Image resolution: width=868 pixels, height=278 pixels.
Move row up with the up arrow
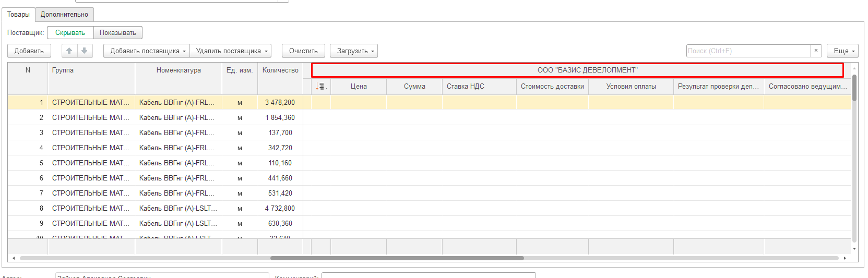pyautogui.click(x=69, y=51)
